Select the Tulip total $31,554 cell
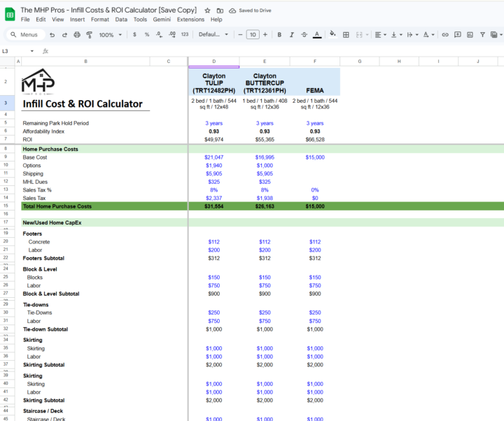The height and width of the screenshot is (421, 504). point(213,206)
